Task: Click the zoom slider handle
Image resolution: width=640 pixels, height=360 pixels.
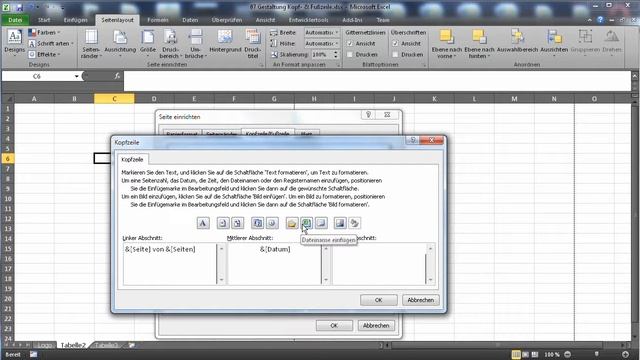Action: tap(596, 355)
